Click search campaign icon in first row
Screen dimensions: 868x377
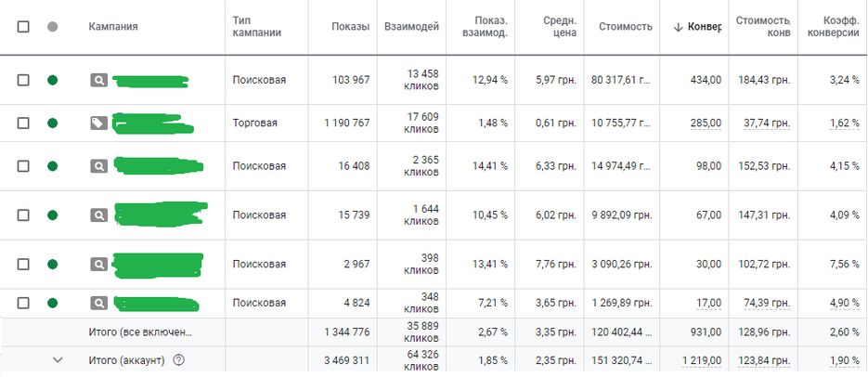click(x=98, y=80)
